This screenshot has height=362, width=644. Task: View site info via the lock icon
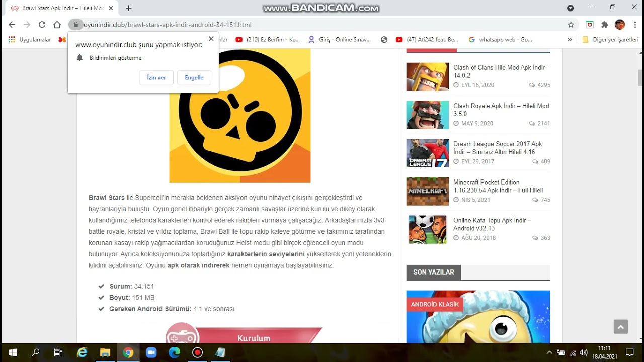75,25
